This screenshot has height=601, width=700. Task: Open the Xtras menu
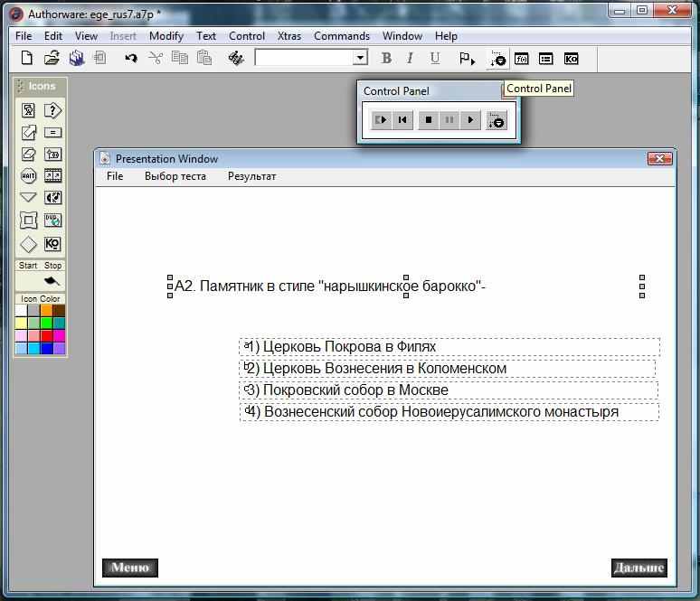pos(289,36)
